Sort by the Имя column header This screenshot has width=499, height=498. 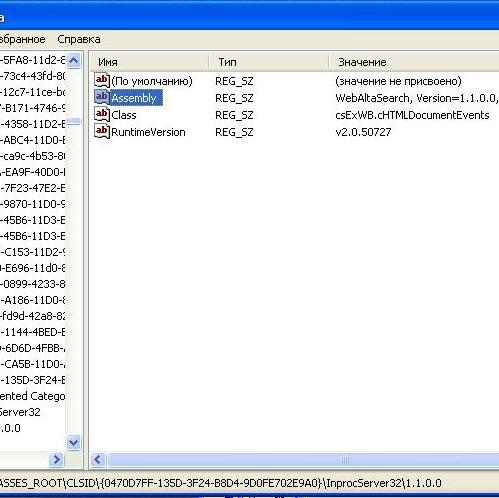(x=149, y=62)
